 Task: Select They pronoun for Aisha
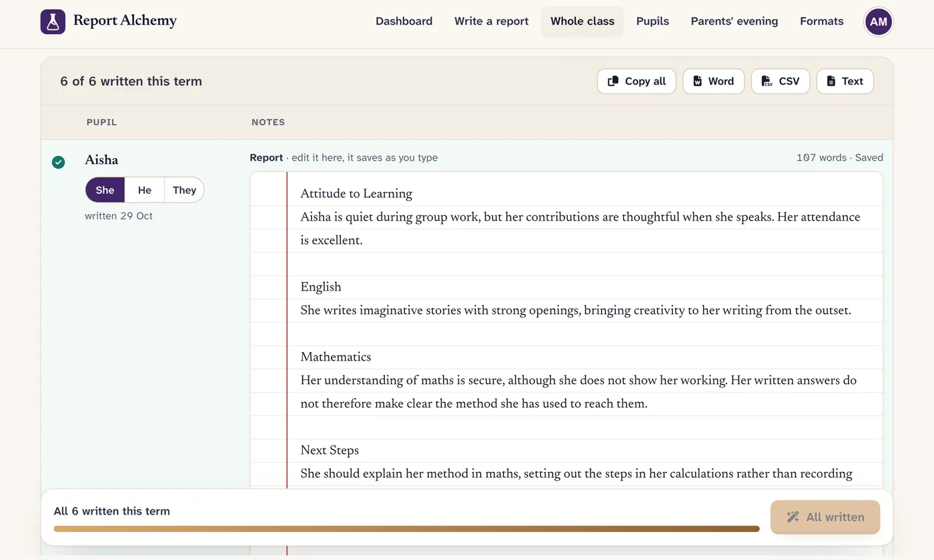pos(184,190)
